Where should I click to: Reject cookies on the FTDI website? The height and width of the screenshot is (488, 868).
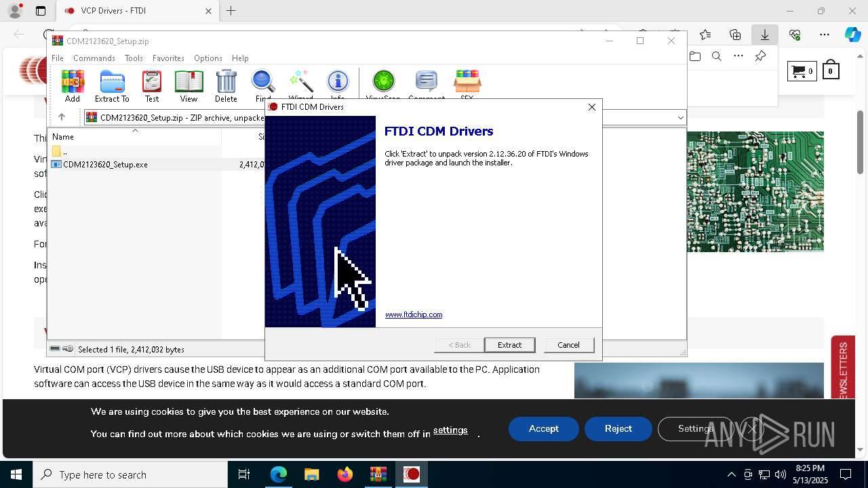(618, 429)
